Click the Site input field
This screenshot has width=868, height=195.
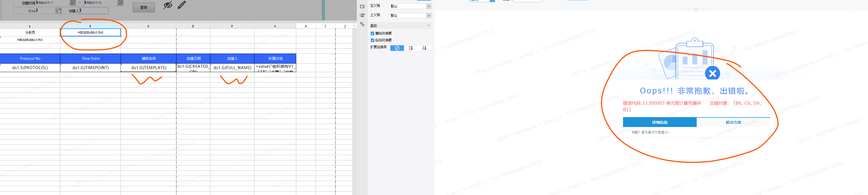46,11
